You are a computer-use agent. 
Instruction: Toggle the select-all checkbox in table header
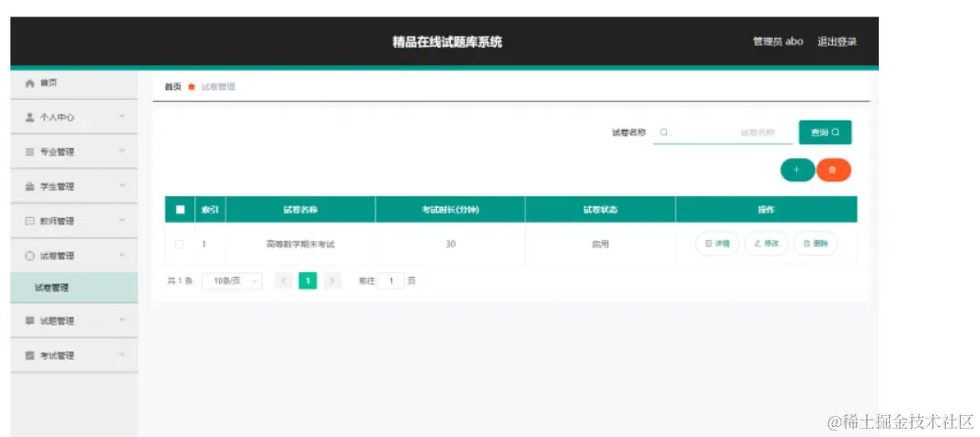[x=180, y=210]
